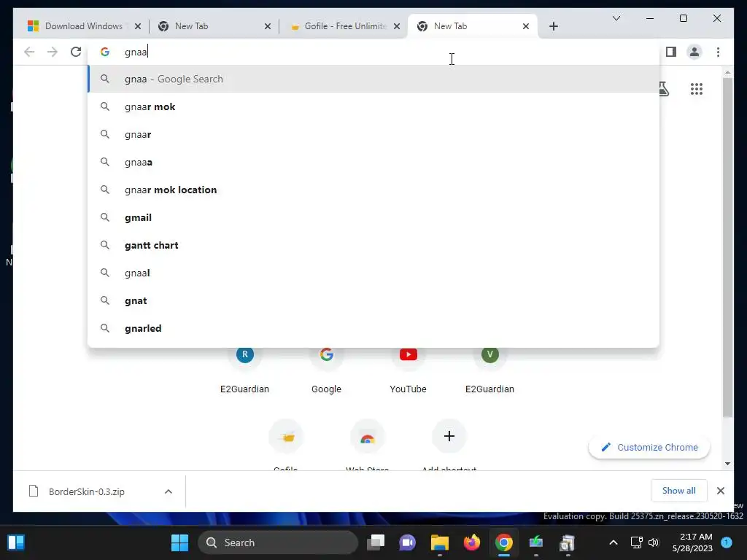The width and height of the screenshot is (747, 560).
Task: Select the gmail suggestion
Action: pos(373,217)
